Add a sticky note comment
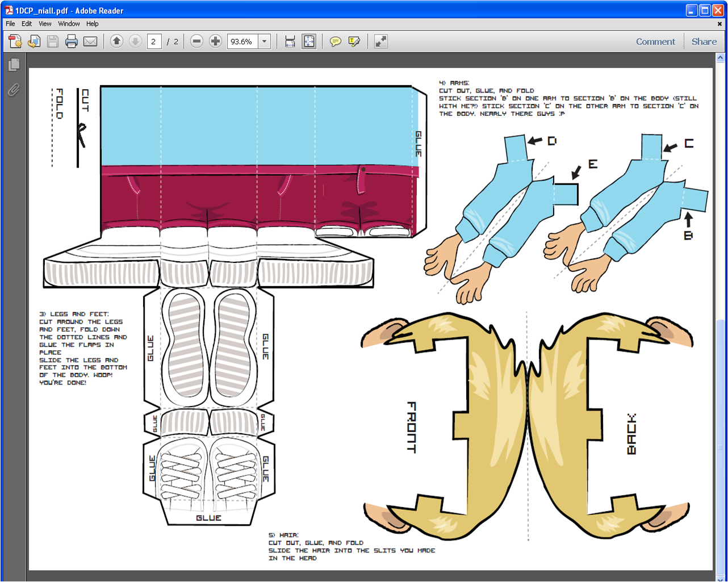The height and width of the screenshot is (582, 728). coord(336,41)
